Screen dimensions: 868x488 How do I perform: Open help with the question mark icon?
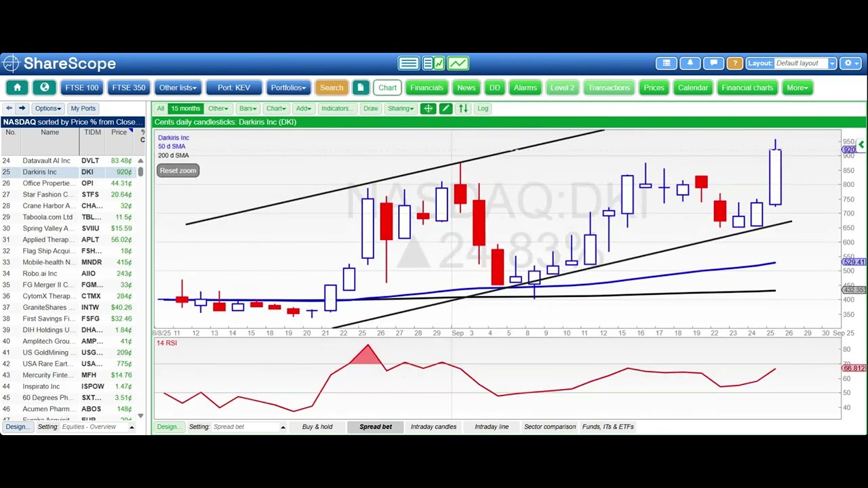click(734, 63)
